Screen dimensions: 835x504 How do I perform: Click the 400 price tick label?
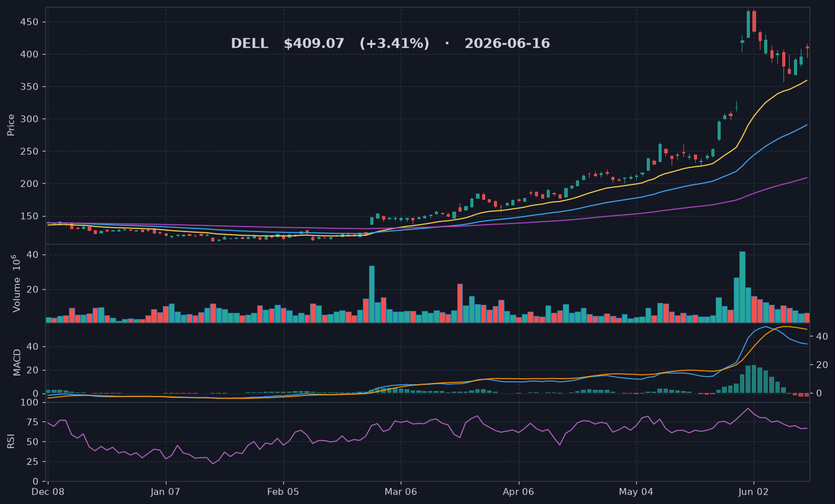(31, 55)
